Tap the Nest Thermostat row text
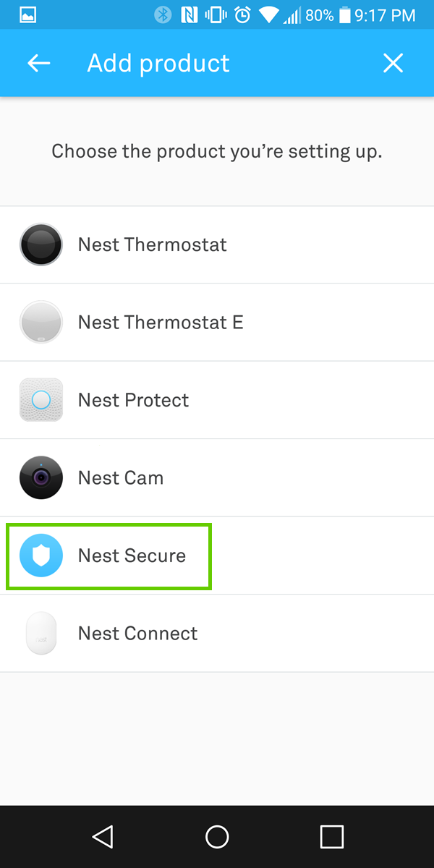The height and width of the screenshot is (868, 434). (x=152, y=244)
